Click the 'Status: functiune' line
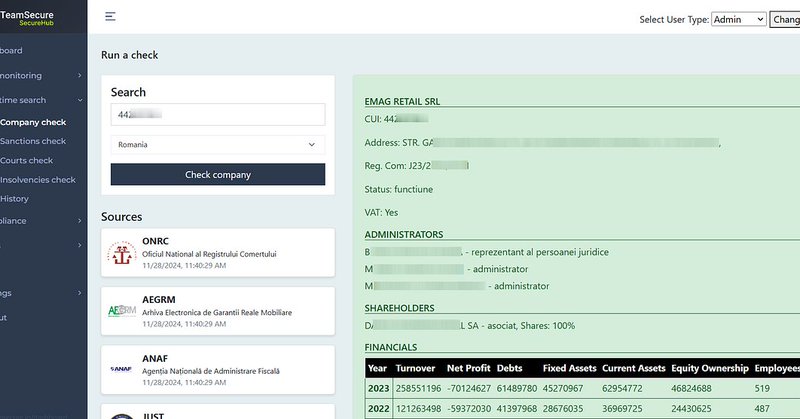 (398, 189)
